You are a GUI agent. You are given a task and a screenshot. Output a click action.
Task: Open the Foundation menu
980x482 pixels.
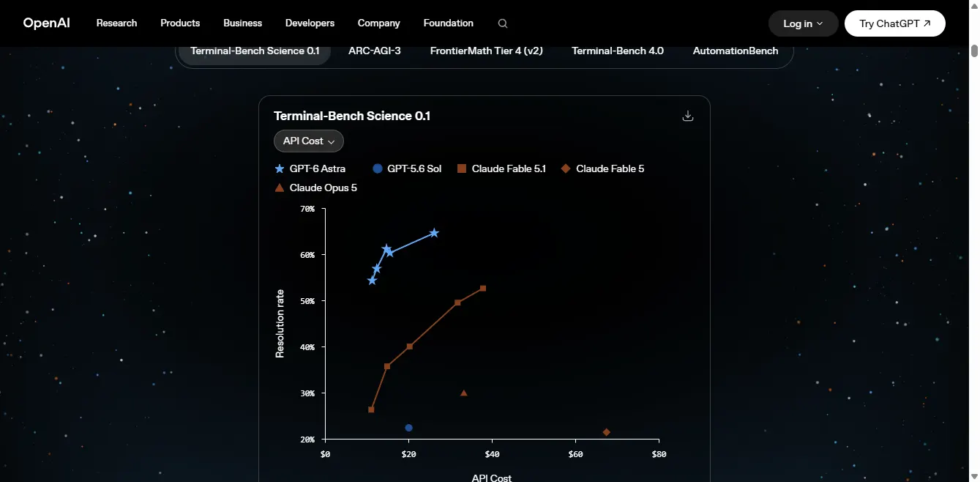pyautogui.click(x=449, y=23)
